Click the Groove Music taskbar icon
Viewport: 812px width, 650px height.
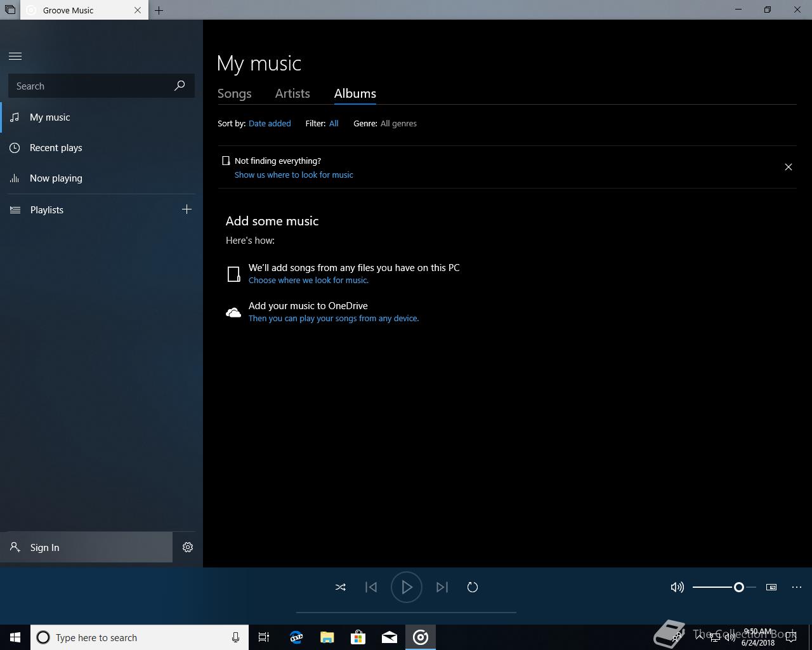coord(421,637)
